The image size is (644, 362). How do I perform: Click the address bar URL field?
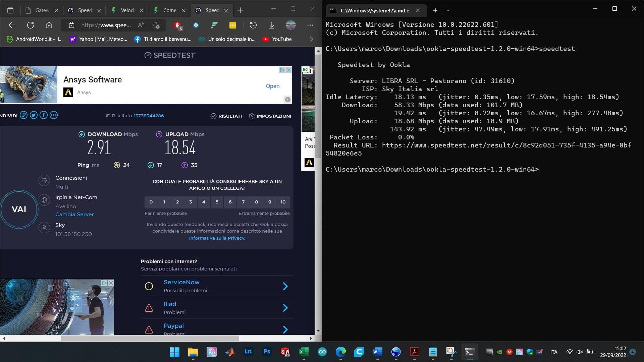(x=106, y=25)
